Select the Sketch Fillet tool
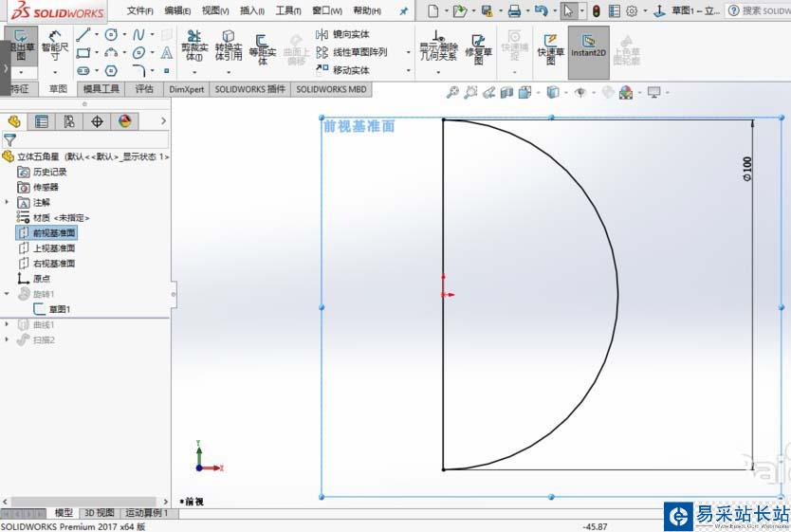This screenshot has height=532, width=791. click(138, 70)
